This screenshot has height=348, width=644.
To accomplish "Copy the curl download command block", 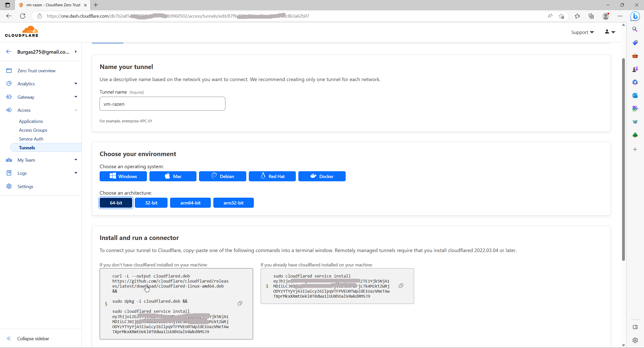I will 240,303.
